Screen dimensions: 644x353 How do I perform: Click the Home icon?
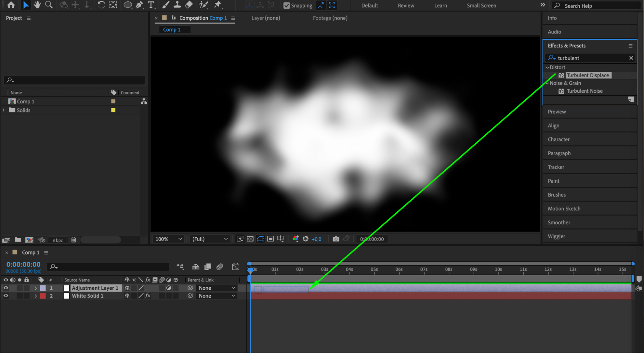tap(11, 5)
